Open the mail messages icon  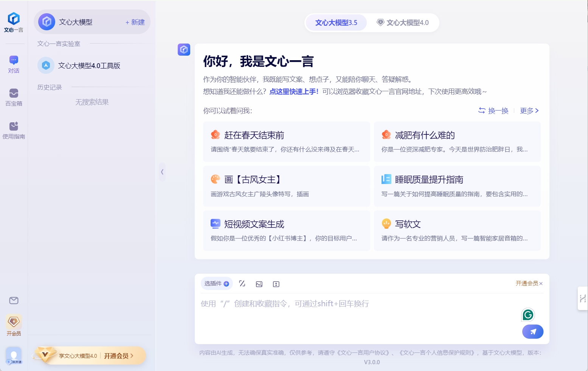14,301
